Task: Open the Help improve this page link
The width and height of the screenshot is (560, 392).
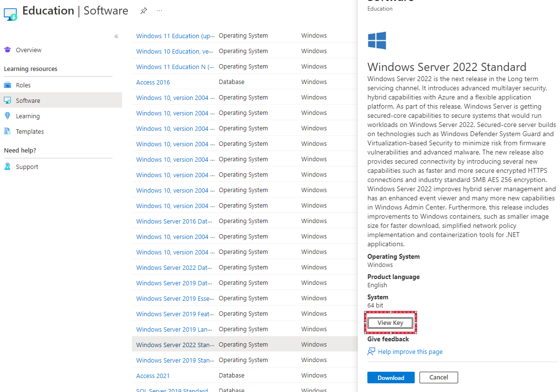Action: (x=410, y=351)
